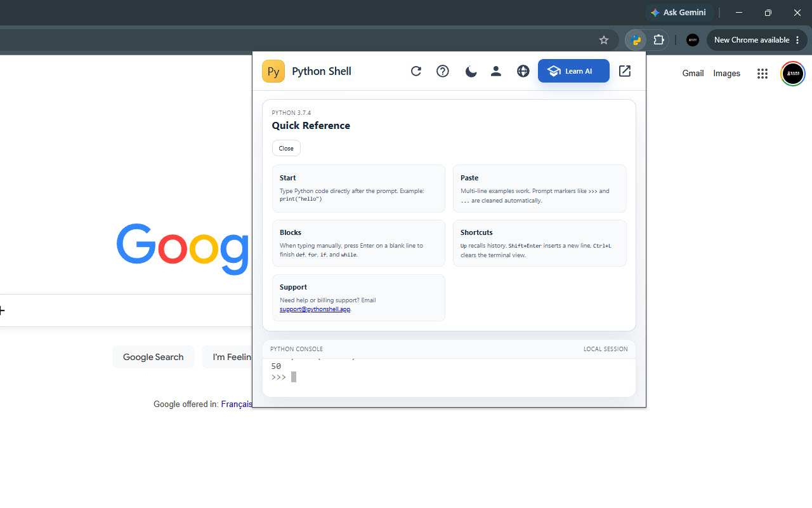
Task: Reload the Python Shell session
Action: click(416, 71)
